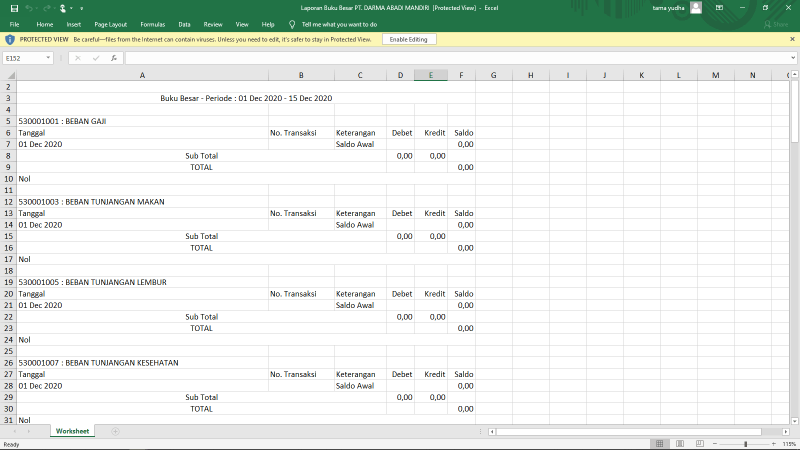This screenshot has height=450, width=800.
Task: Select column D header
Action: [400, 75]
